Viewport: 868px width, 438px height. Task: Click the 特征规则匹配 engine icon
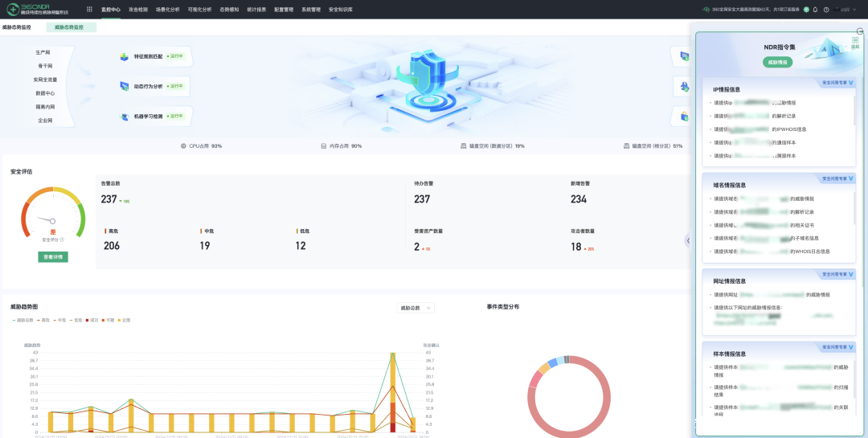124,57
